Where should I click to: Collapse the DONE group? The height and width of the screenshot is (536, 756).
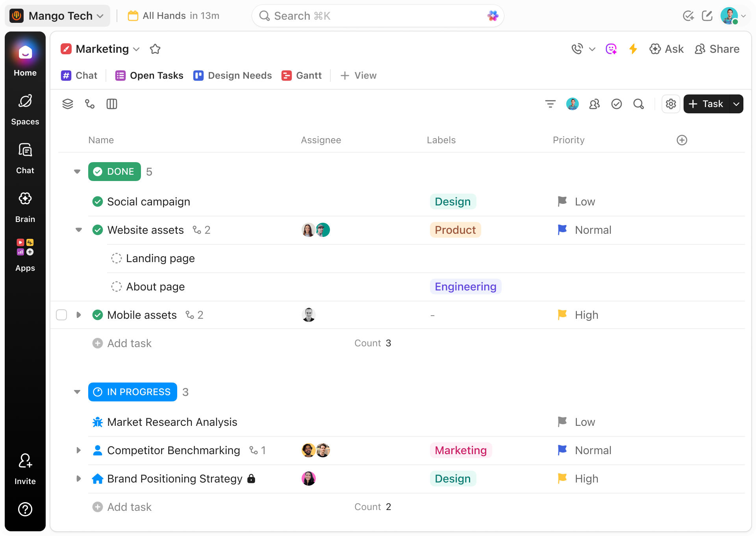click(77, 172)
